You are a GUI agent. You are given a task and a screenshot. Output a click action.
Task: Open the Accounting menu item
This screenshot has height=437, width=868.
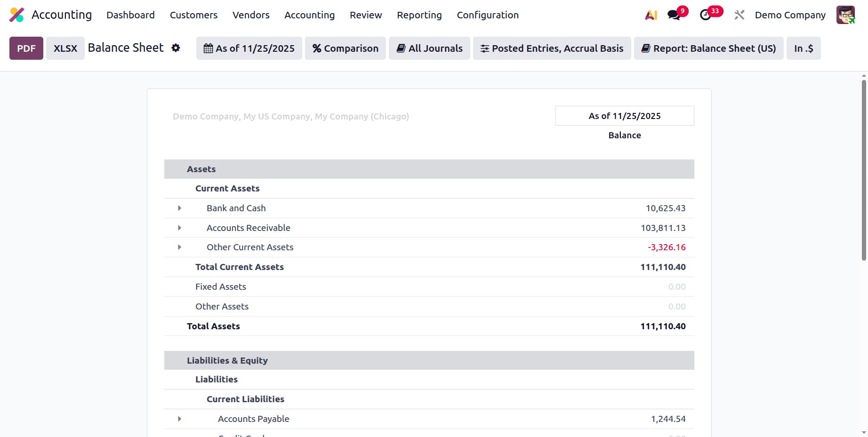309,15
